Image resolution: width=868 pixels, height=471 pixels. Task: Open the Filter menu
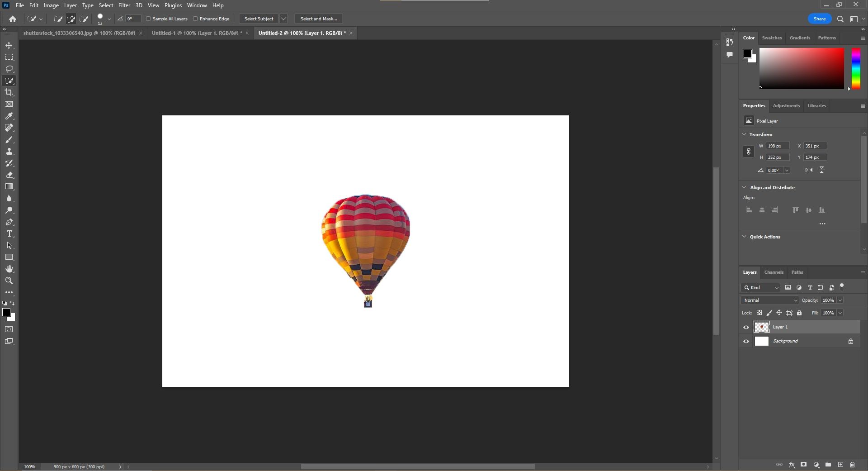pyautogui.click(x=124, y=5)
